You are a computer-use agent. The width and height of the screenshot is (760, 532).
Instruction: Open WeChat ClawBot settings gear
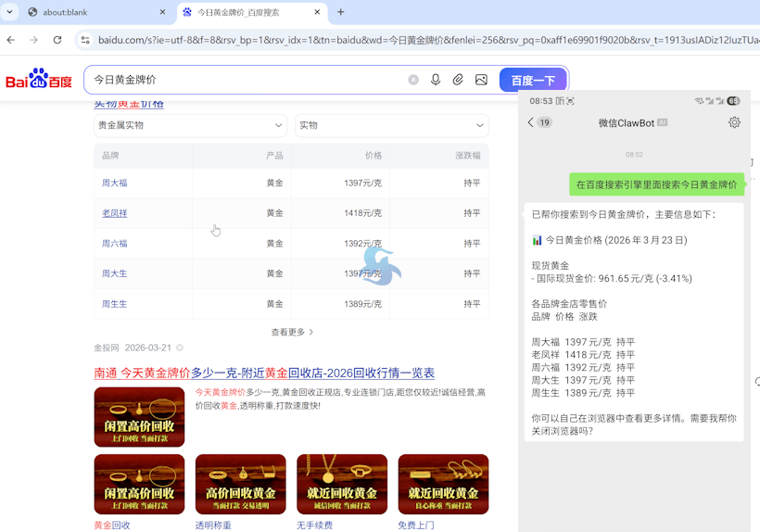point(734,122)
